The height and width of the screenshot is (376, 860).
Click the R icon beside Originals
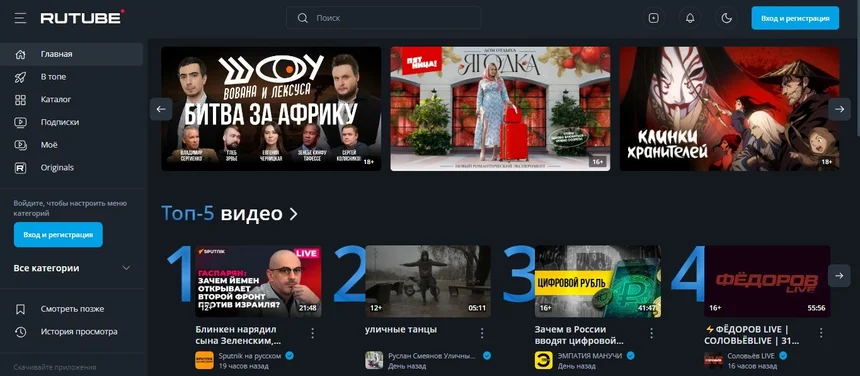coord(20,168)
